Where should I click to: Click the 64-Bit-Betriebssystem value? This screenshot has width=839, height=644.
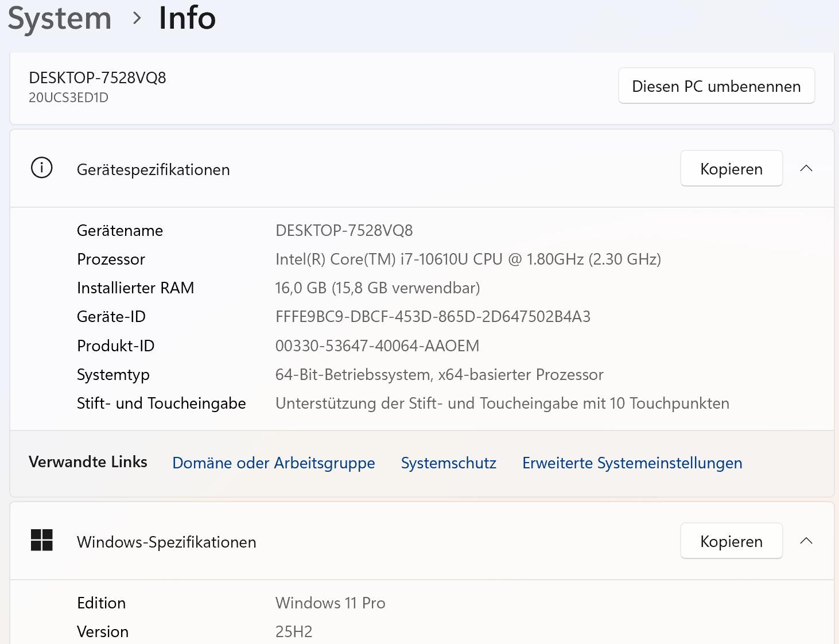pyautogui.click(x=440, y=375)
